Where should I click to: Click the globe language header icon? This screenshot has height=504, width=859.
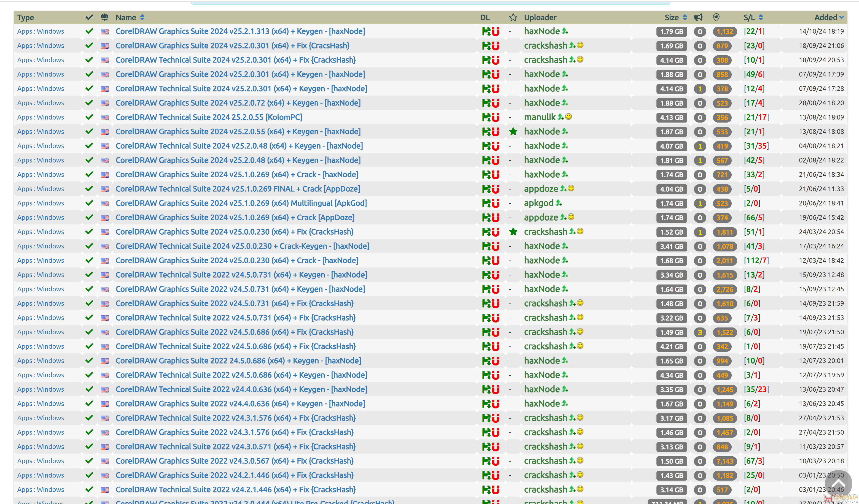pos(105,17)
